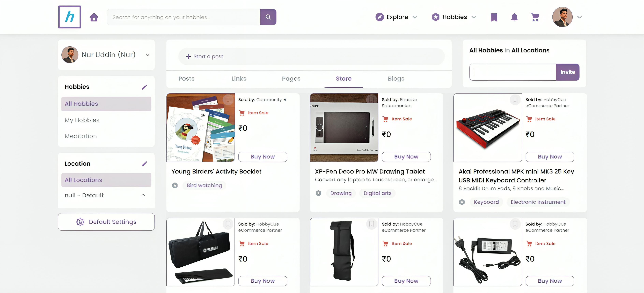Viewport: 644px width, 293px height.
Task: Click the Hobbies star hexagon icon
Action: [x=435, y=17]
